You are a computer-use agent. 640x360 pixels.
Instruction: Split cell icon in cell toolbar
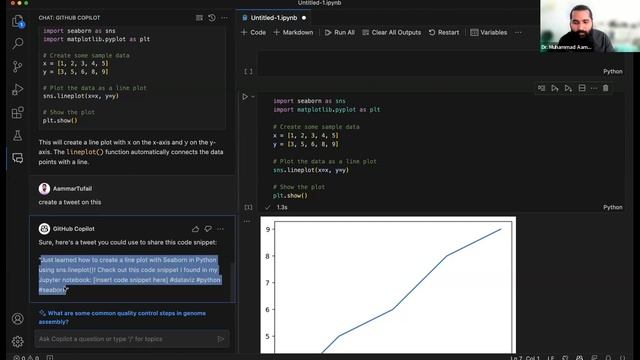pyautogui.click(x=582, y=88)
